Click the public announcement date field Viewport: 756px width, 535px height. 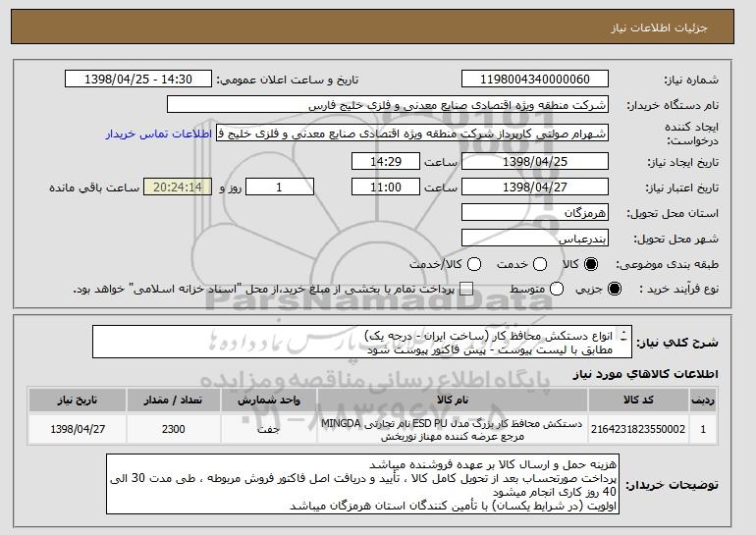138,80
